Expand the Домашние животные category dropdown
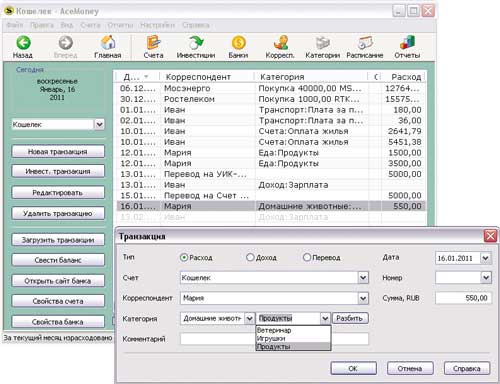This screenshot has height=384, width=500. [249, 318]
